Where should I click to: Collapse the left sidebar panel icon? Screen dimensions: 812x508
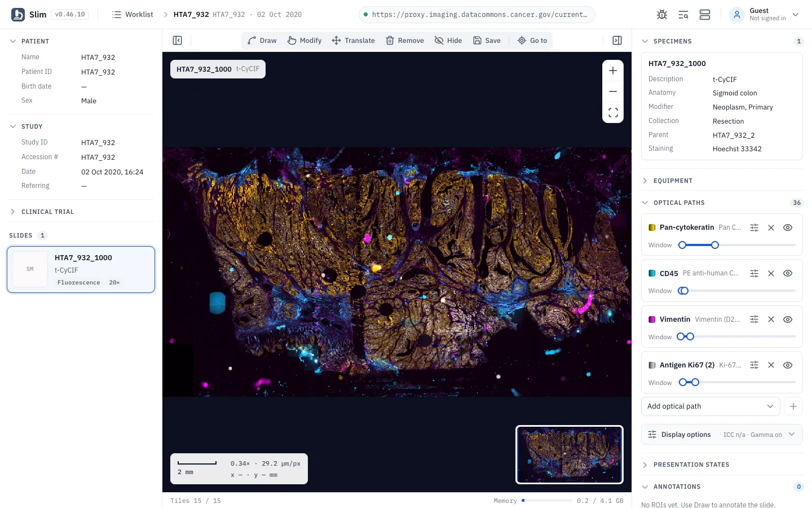[178, 41]
